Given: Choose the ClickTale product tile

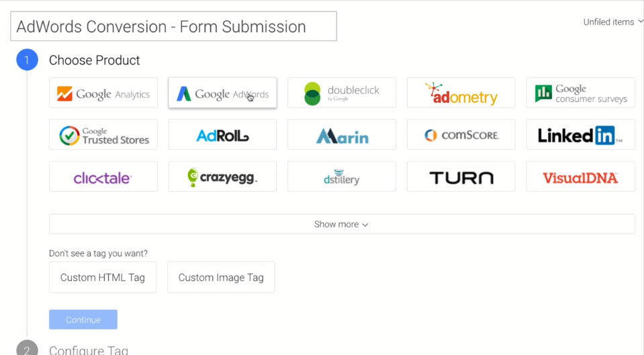Looking at the screenshot, I should click(x=103, y=177).
